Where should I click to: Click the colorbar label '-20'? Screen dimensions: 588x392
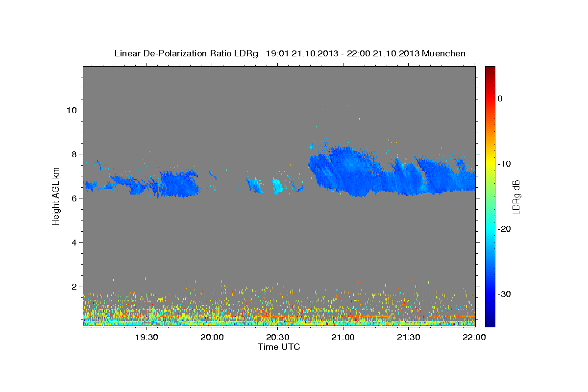tap(504, 229)
